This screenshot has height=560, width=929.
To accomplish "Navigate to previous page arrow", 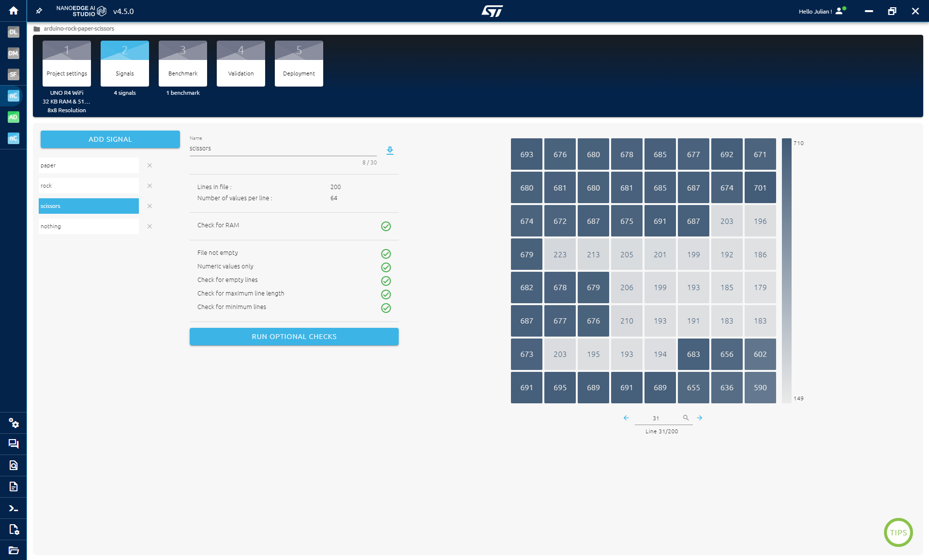I will [x=626, y=417].
